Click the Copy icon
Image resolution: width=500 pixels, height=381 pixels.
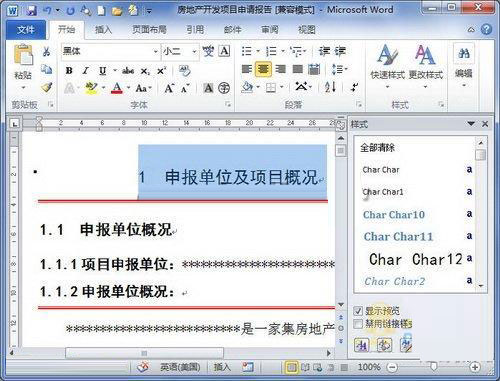[46, 69]
